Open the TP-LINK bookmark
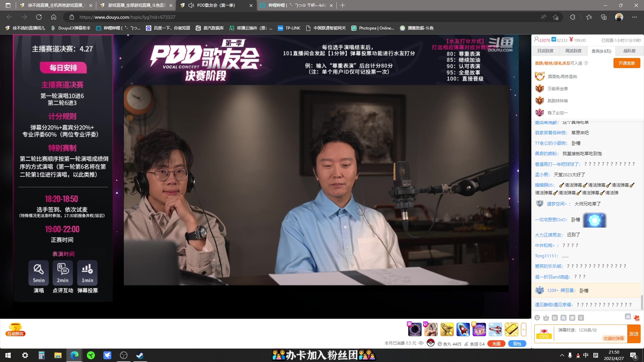The width and height of the screenshot is (644, 362). pyautogui.click(x=289, y=28)
